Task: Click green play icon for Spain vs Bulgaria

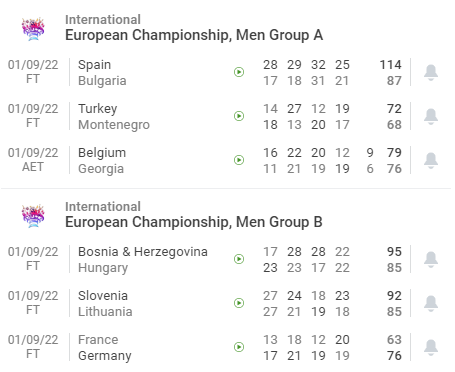Action: coord(239,72)
